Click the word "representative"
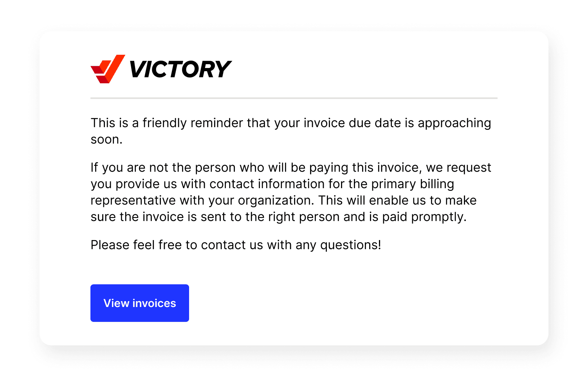The image size is (588, 377). point(133,200)
